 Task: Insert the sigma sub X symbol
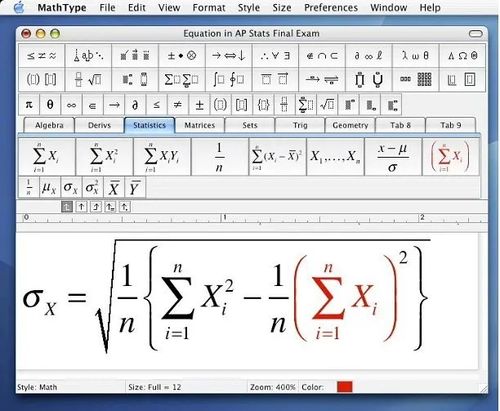tap(71, 188)
